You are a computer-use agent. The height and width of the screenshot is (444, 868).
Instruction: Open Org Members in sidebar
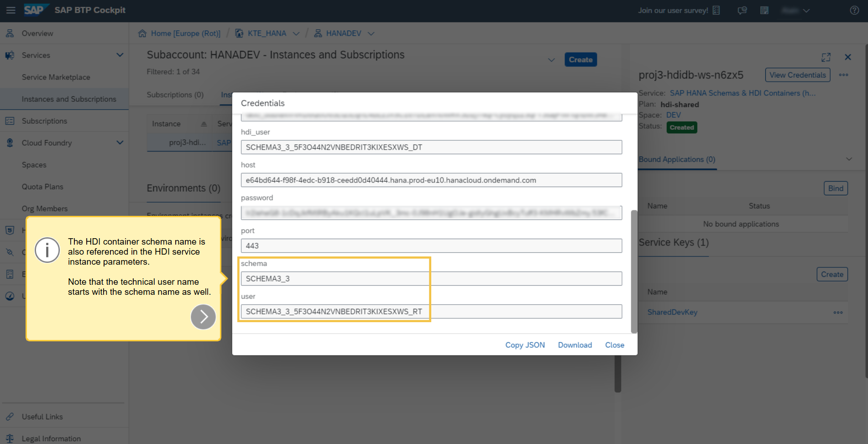[45, 209]
